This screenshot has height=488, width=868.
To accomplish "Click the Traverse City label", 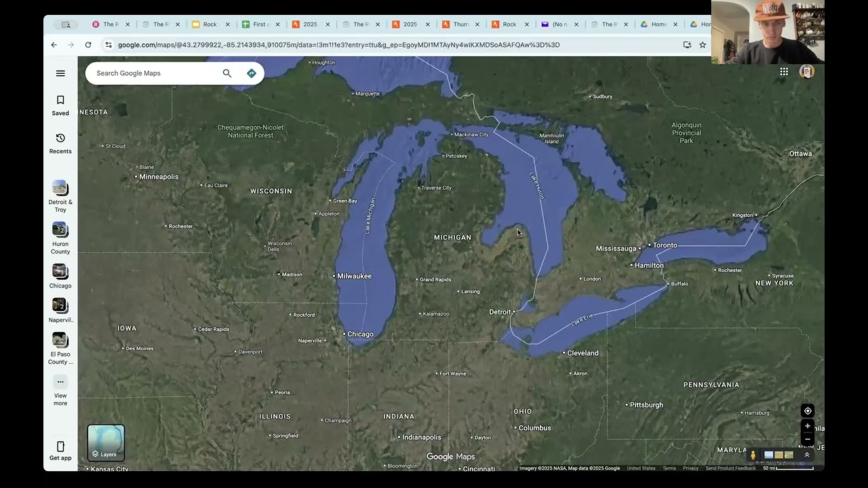I will [437, 188].
